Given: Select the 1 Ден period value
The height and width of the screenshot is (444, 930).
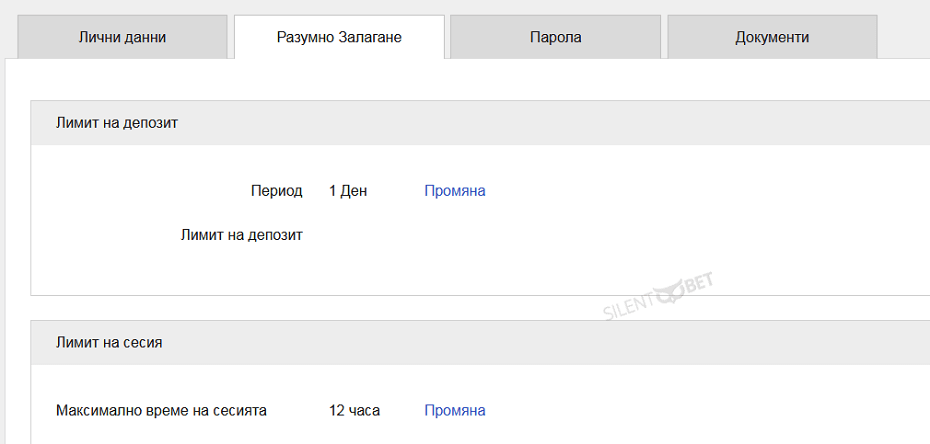Looking at the screenshot, I should tap(348, 191).
